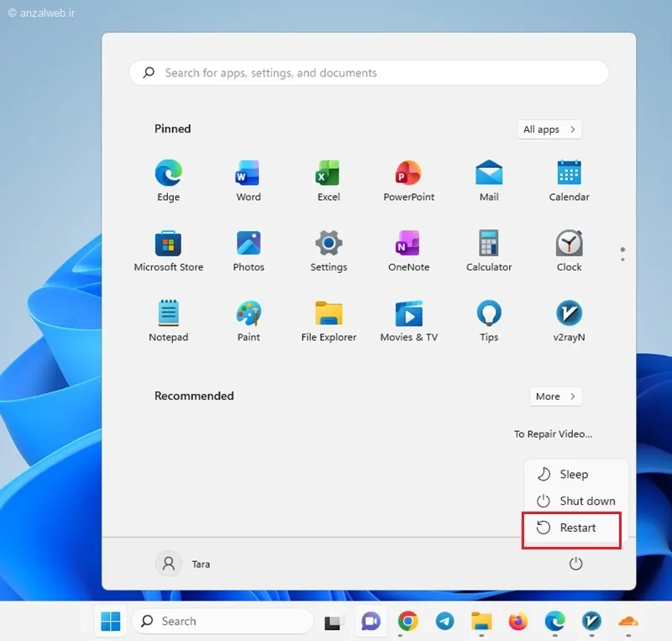Open v2rayN from the taskbar
672x641 pixels.
pos(592,621)
